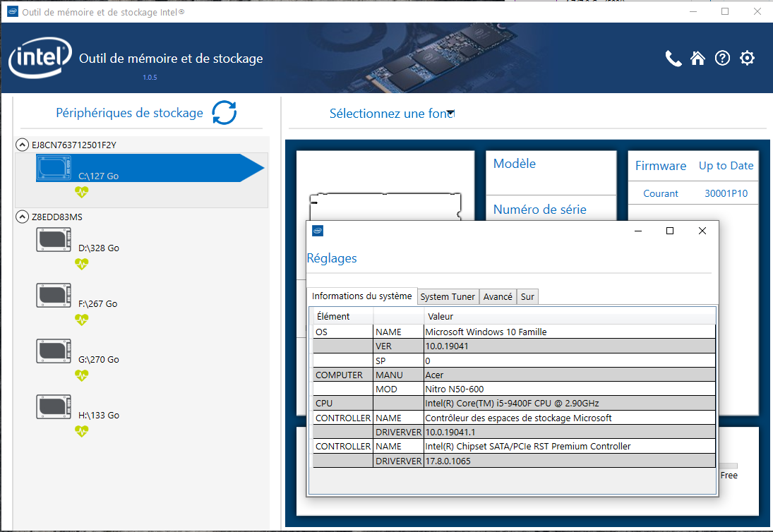773x532 pixels.
Task: Collapse the EJ8CN763712501F2Y device group
Action: click(21, 144)
